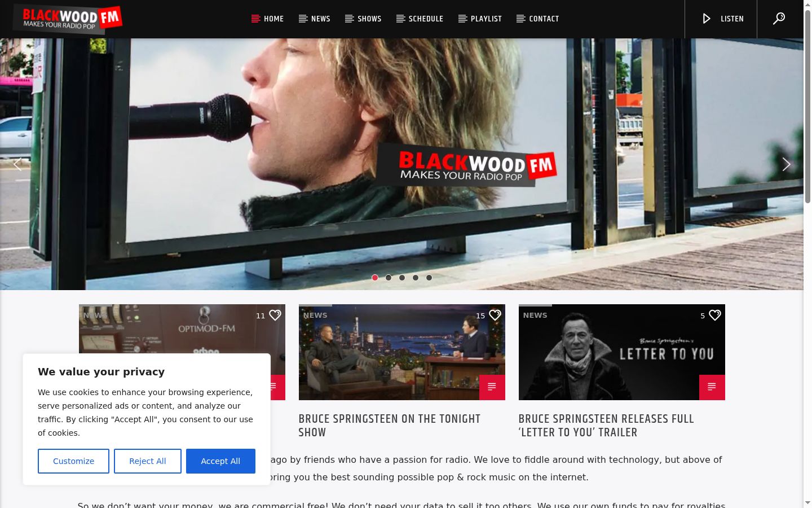Open the Shows menu item
The width and height of the screenshot is (812, 508).
pos(363,19)
